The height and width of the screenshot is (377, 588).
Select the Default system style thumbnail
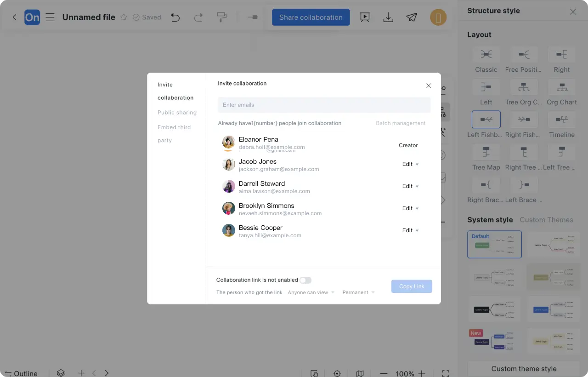click(x=494, y=244)
